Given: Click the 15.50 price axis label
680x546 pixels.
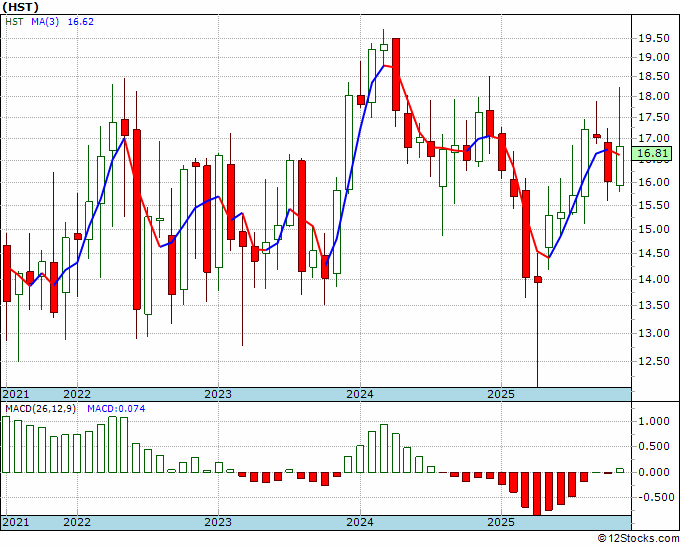Looking at the screenshot, I should (654, 206).
